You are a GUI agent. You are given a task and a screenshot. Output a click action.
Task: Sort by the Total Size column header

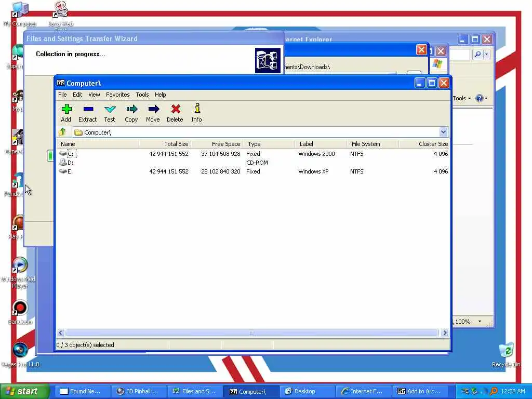[x=165, y=144]
